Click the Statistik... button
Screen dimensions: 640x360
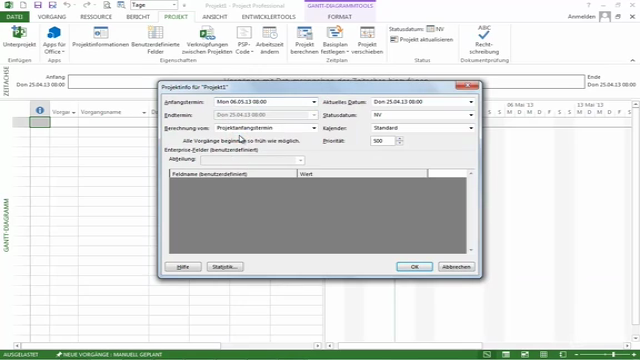(225, 267)
